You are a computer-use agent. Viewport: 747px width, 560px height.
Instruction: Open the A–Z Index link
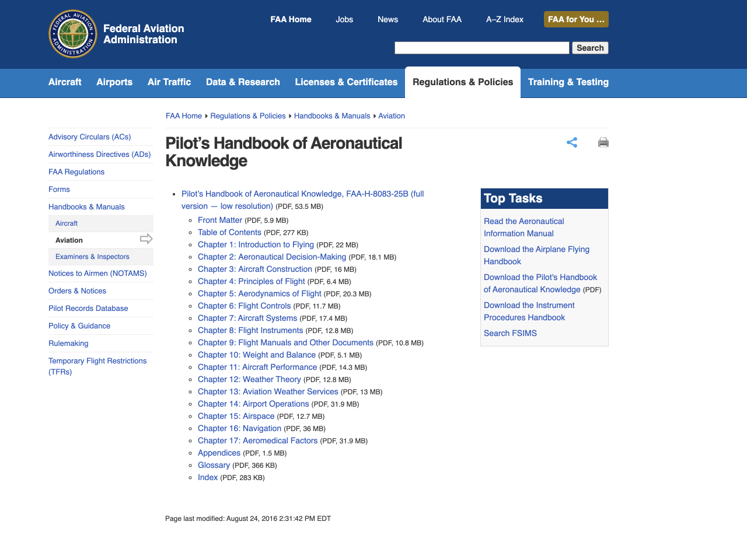[x=505, y=19]
